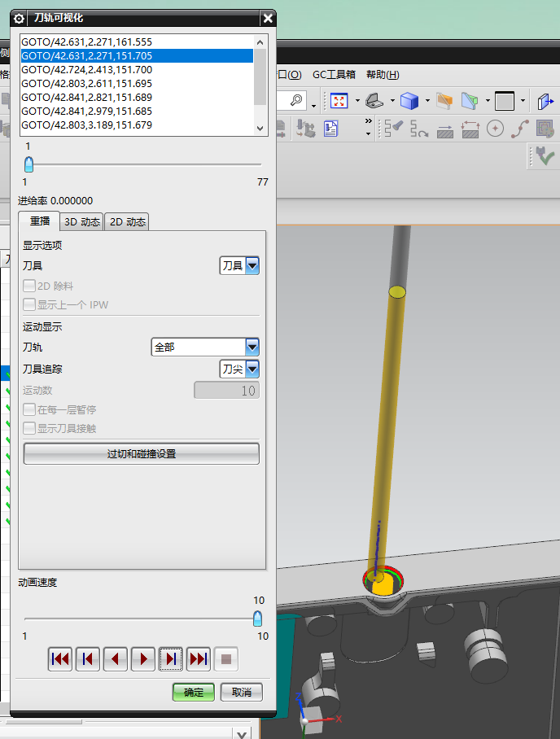Click the tool path flashlight display icon
The width and height of the screenshot is (560, 739).
[x=394, y=129]
